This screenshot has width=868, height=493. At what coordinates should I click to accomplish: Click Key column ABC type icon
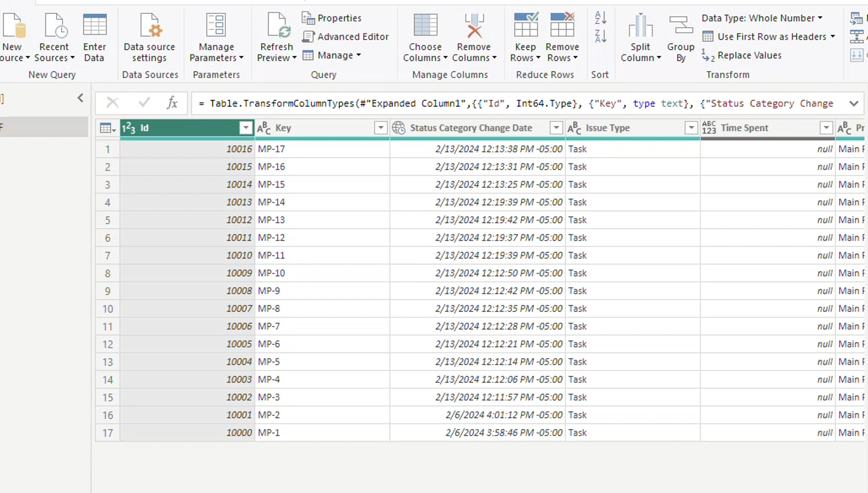click(x=264, y=128)
